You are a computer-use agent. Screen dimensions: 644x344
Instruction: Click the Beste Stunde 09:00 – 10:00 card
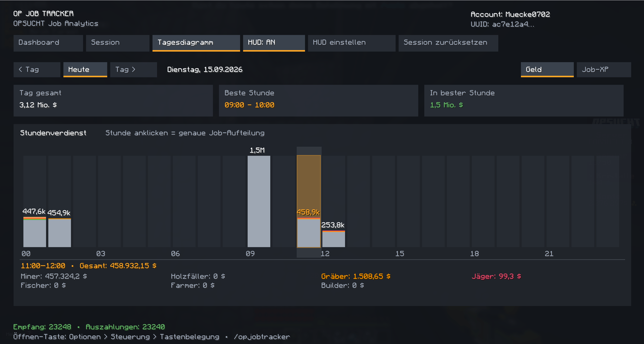[318, 100]
